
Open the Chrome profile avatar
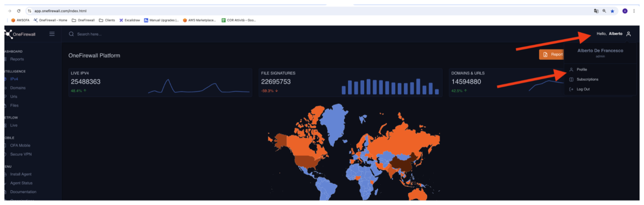(x=625, y=11)
